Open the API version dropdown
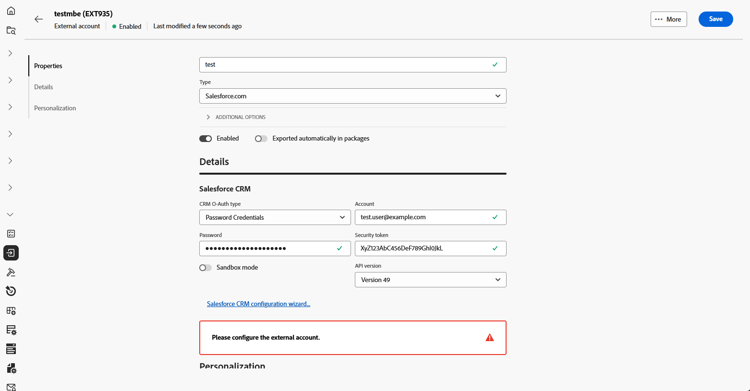750x391 pixels. click(x=430, y=280)
